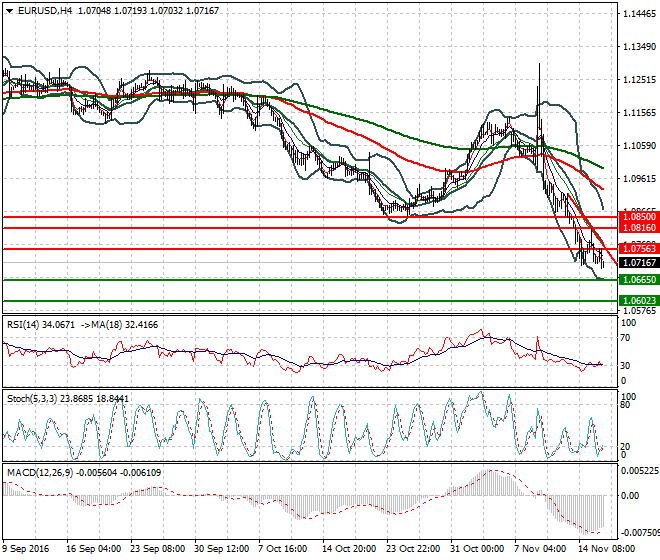Image resolution: width=660 pixels, height=560 pixels.
Task: Click the Stochastic scale value 20
Action: tap(625, 446)
